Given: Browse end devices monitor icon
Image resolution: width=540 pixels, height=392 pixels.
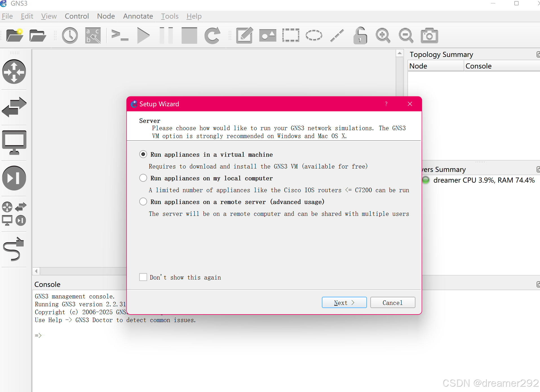Looking at the screenshot, I should (14, 143).
